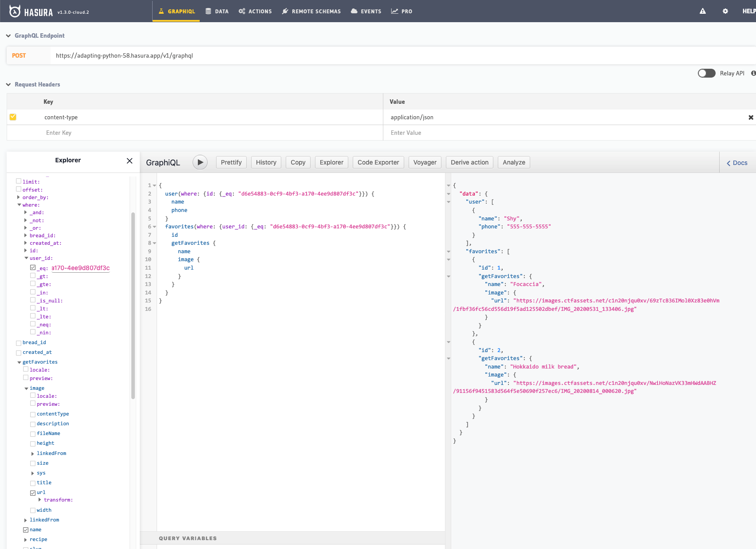Collapse the user_id filter node
Screen dimensions: 756x549
pos(26,258)
